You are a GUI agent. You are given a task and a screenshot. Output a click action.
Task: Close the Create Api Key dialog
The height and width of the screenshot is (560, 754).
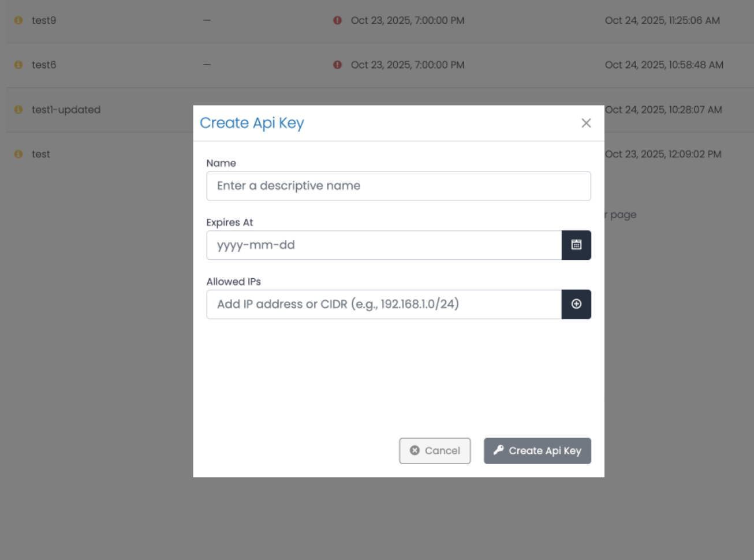pyautogui.click(x=587, y=123)
